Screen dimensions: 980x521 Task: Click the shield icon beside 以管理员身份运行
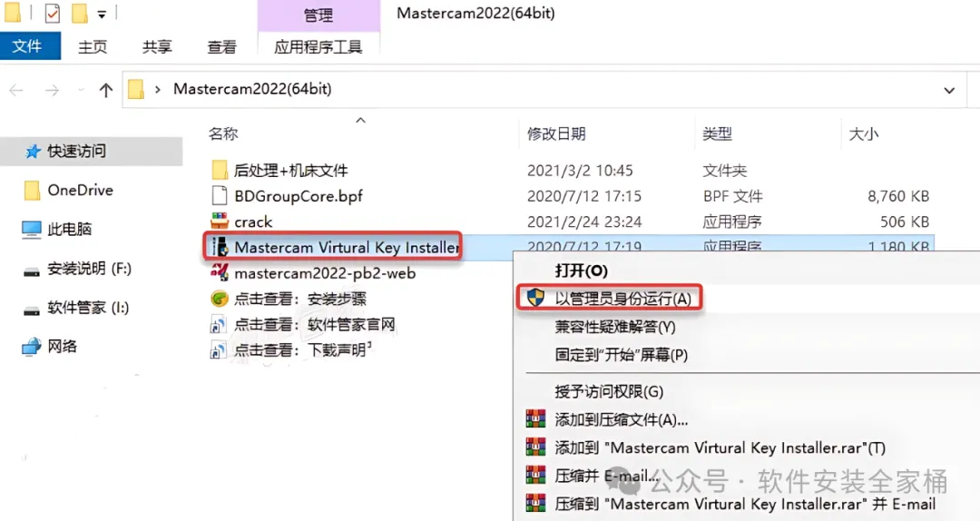pos(535,298)
